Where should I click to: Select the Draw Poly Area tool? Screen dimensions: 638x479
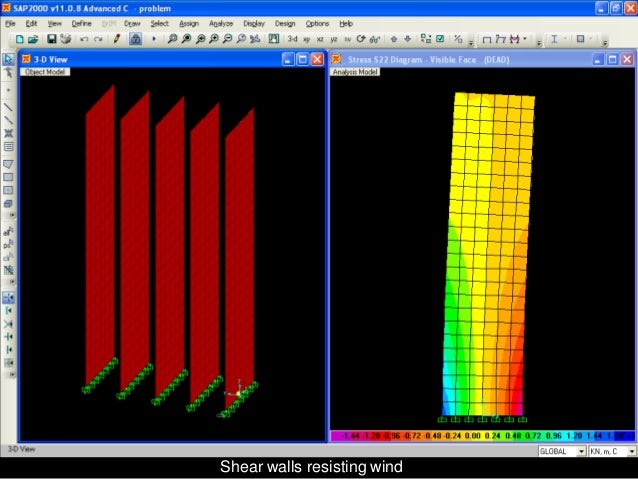coord(8,164)
